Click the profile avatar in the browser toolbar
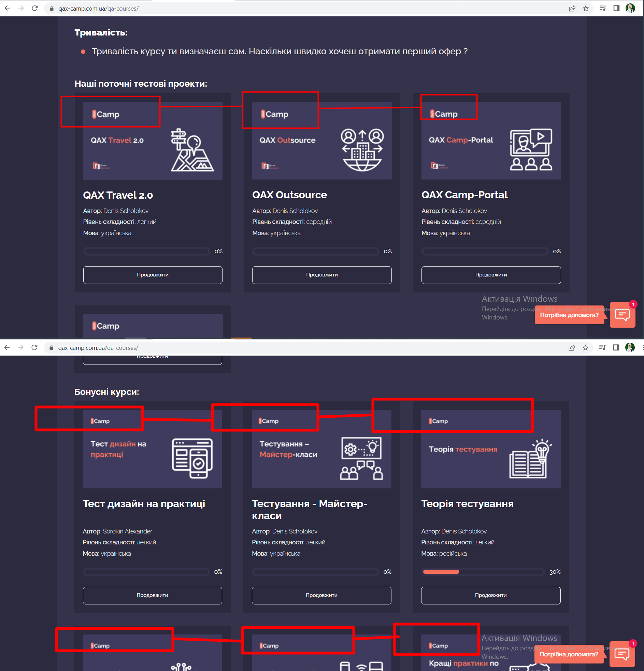This screenshot has height=671, width=644. click(631, 8)
